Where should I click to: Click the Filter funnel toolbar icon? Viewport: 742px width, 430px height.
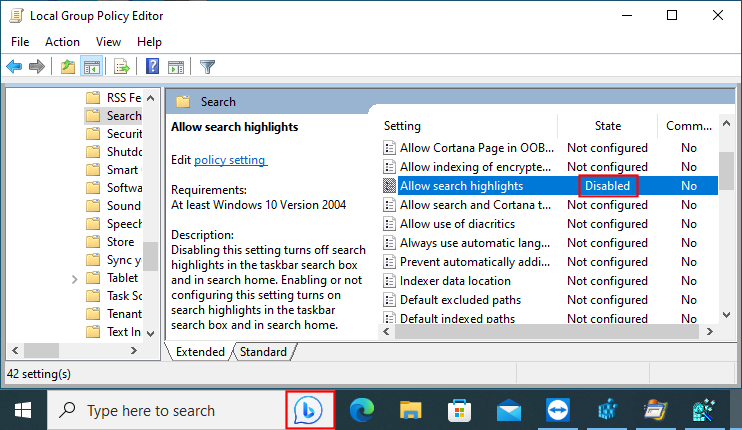pos(207,67)
